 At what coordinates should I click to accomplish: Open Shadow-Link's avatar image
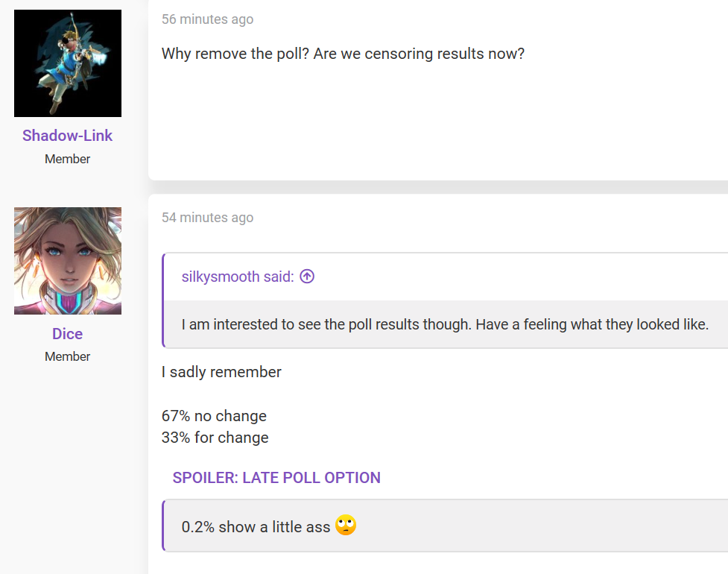68,63
